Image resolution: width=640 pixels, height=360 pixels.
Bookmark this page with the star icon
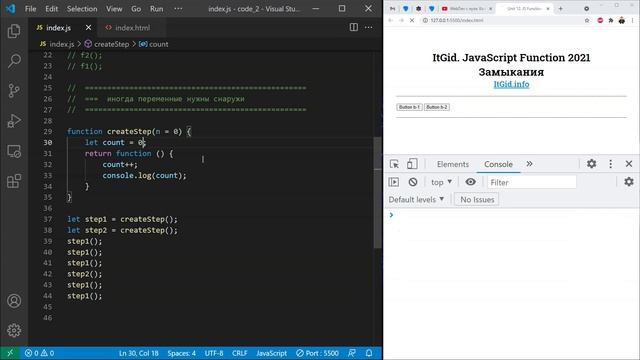tap(587, 20)
